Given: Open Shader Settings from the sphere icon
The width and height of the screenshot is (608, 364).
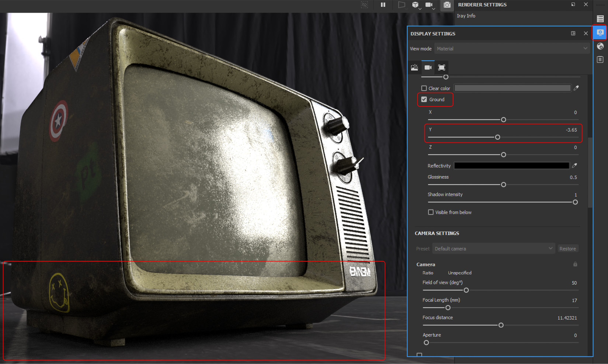Looking at the screenshot, I should pyautogui.click(x=600, y=46).
